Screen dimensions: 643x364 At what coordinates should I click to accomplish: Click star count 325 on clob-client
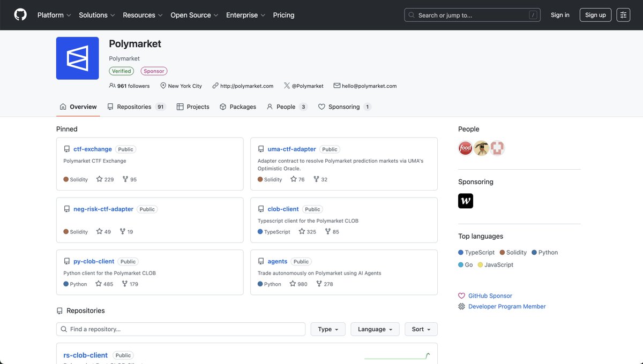pos(308,232)
